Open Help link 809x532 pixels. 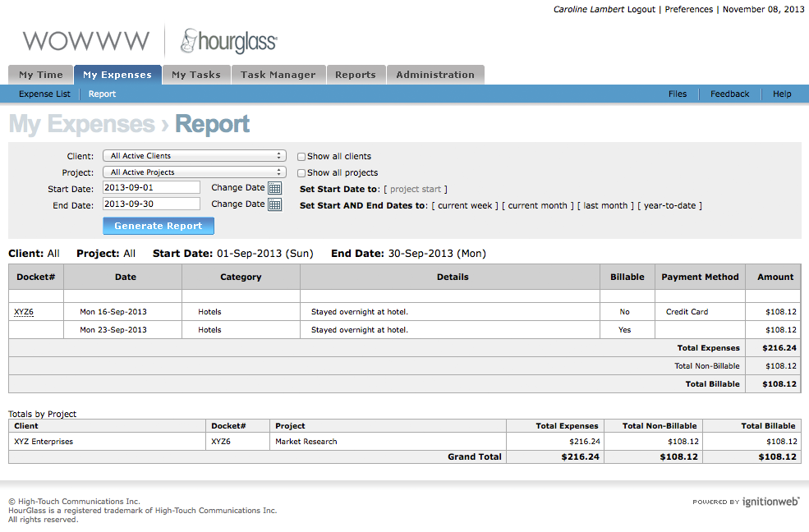(782, 94)
